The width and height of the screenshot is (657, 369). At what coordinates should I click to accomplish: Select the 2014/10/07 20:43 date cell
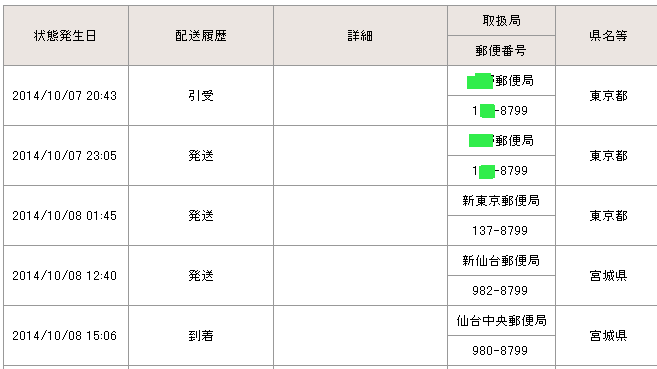(65, 95)
